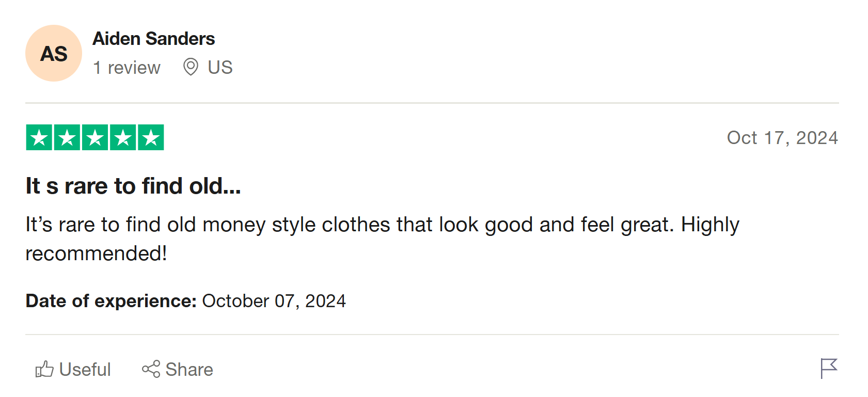Share this review via Share label
868x397 pixels.
(189, 370)
